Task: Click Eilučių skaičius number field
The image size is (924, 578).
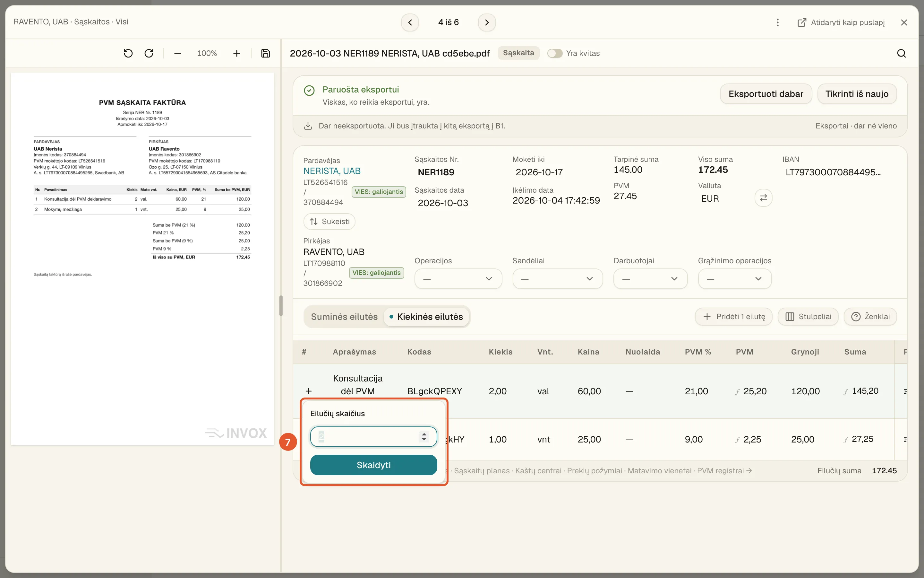Action: coord(373,437)
